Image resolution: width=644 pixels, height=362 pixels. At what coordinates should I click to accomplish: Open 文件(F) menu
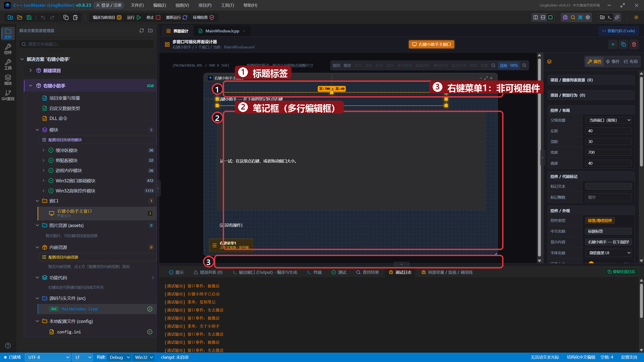137,5
